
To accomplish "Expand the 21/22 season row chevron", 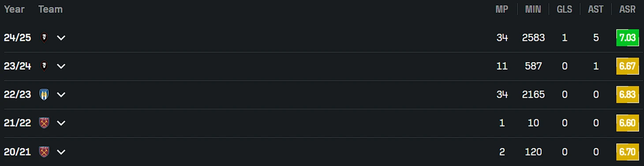I will pos(61,123).
